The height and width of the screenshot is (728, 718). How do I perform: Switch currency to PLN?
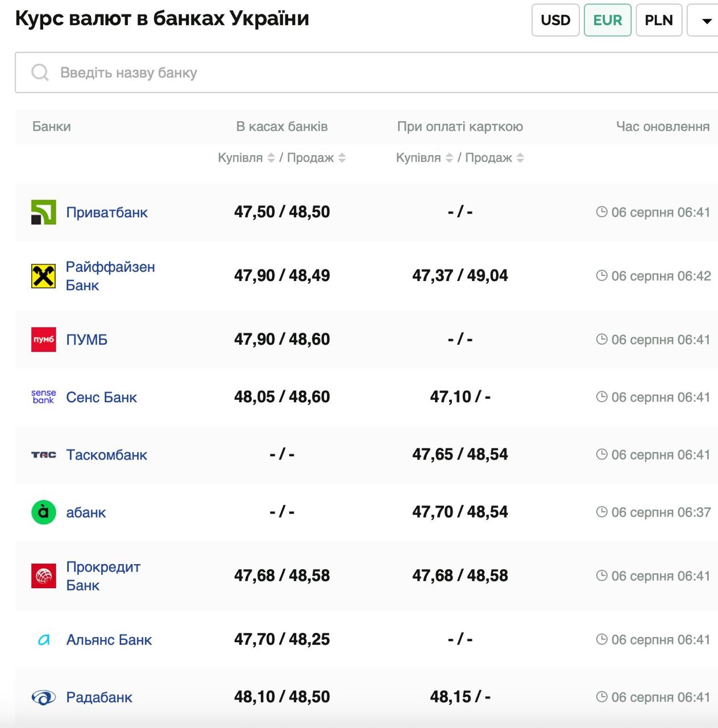[x=659, y=20]
